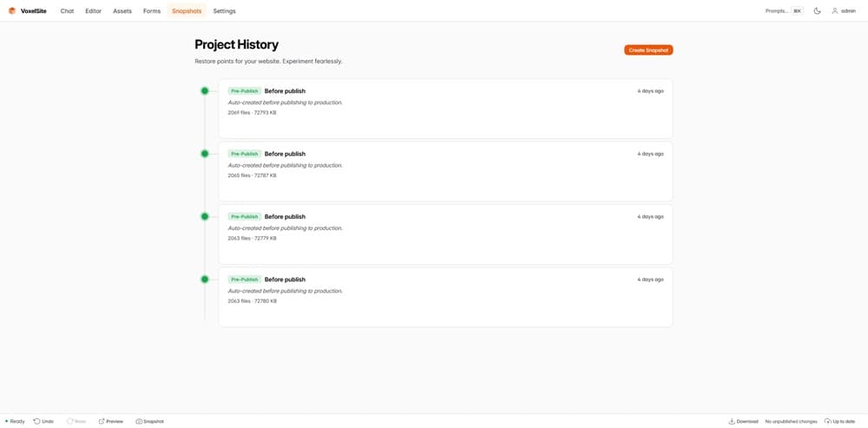Expand the snapshot sized 72780 KB

[x=445, y=297]
